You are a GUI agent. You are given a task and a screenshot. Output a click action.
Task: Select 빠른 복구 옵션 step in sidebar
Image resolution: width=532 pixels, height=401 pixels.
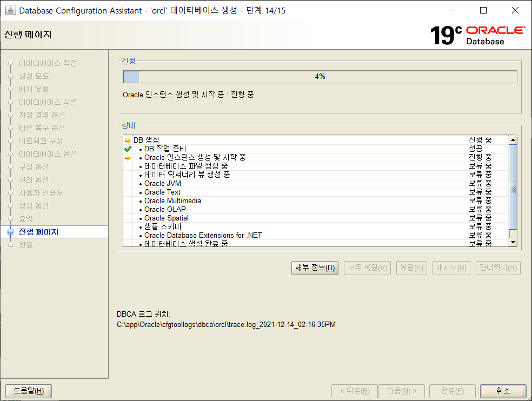[x=42, y=128]
